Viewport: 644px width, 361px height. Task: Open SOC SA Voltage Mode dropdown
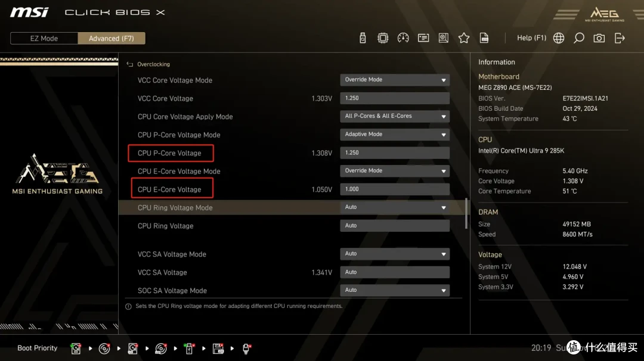tap(395, 290)
